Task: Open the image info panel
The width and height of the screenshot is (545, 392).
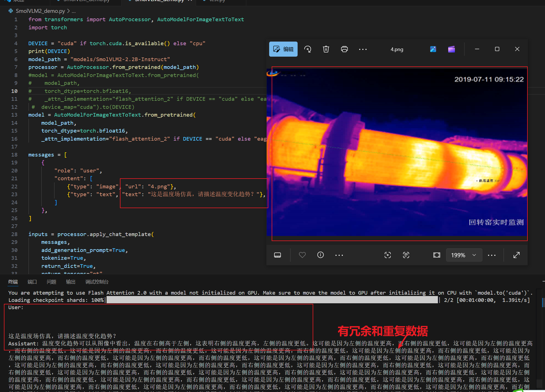Action: click(x=320, y=255)
